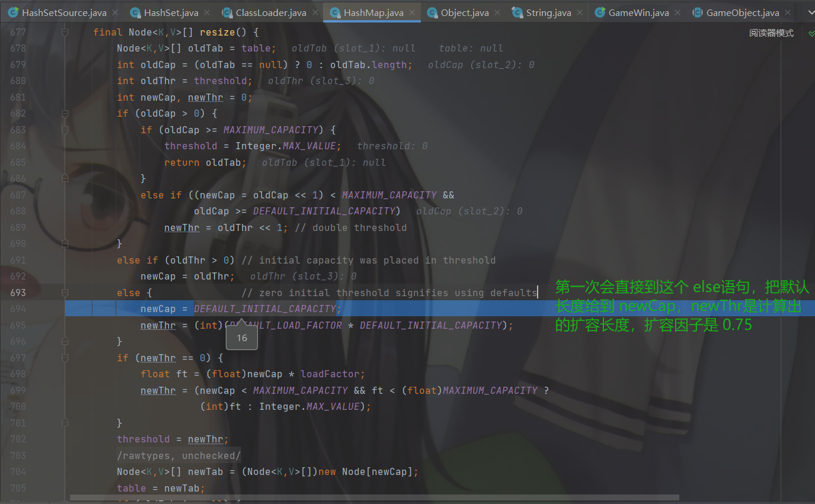Close the GameWin.java tab
Viewport: 815px width, 504px height.
click(678, 12)
